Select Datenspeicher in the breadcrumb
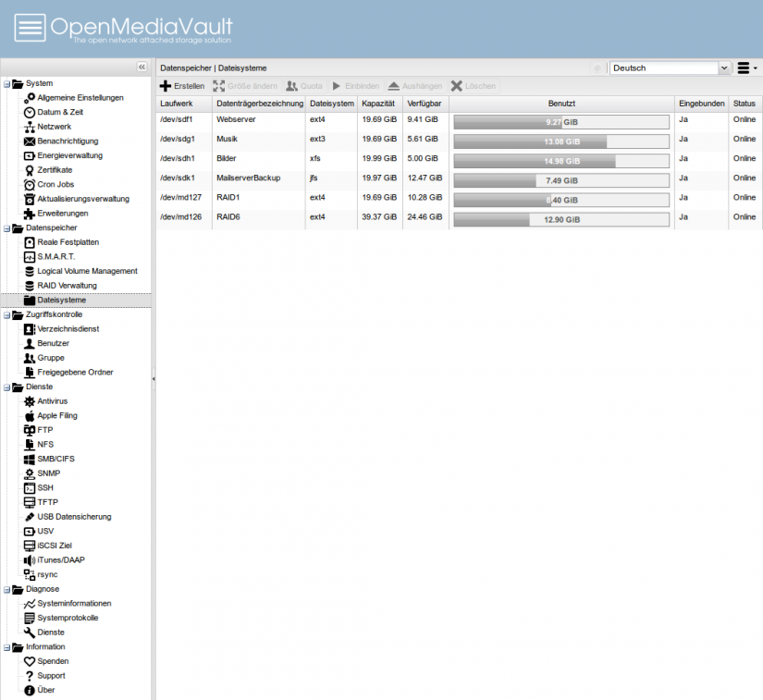763x700 pixels. tap(184, 68)
